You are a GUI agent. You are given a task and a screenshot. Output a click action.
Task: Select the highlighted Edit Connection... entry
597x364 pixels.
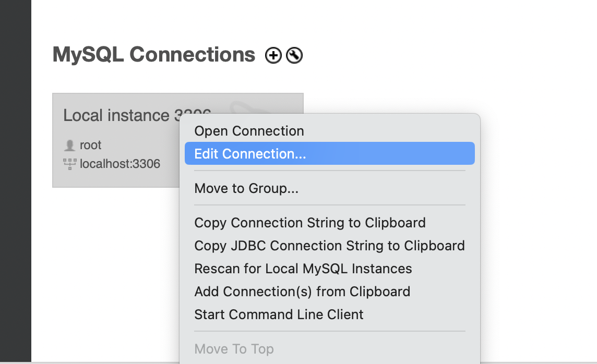pyautogui.click(x=329, y=154)
